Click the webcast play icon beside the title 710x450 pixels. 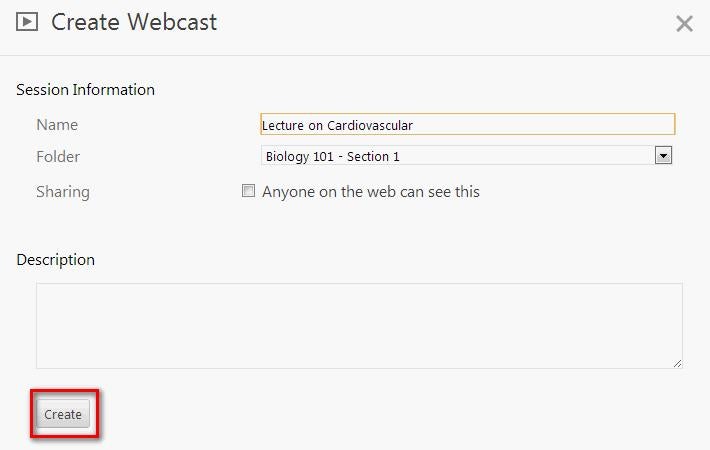(x=27, y=22)
